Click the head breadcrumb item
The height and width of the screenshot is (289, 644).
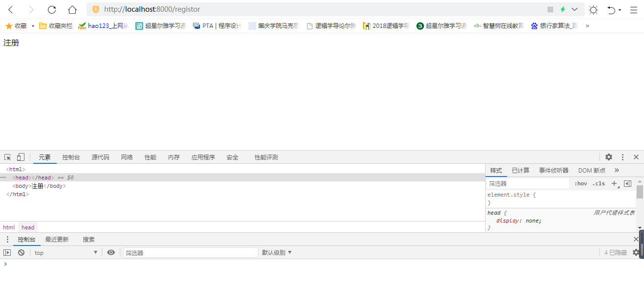point(28,227)
